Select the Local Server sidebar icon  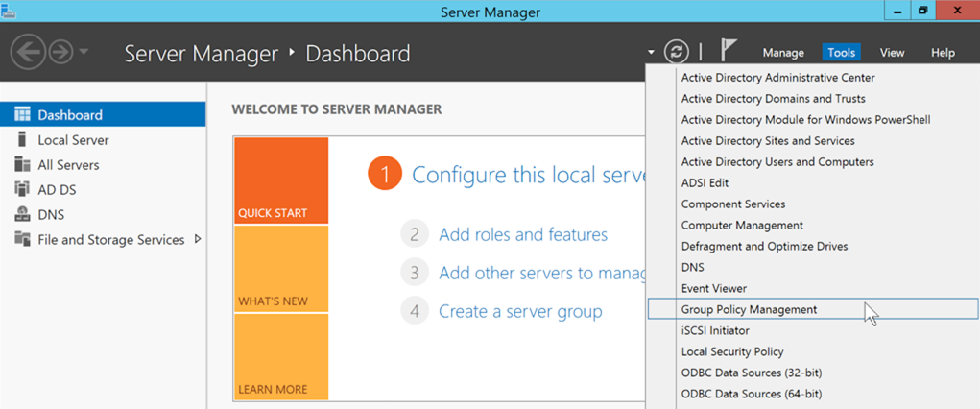pos(22,140)
